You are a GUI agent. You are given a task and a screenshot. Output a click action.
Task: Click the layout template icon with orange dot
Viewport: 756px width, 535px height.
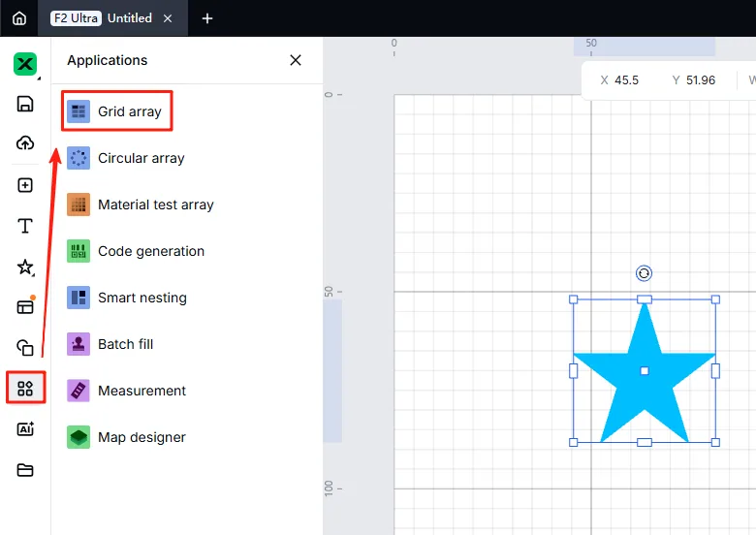25,306
